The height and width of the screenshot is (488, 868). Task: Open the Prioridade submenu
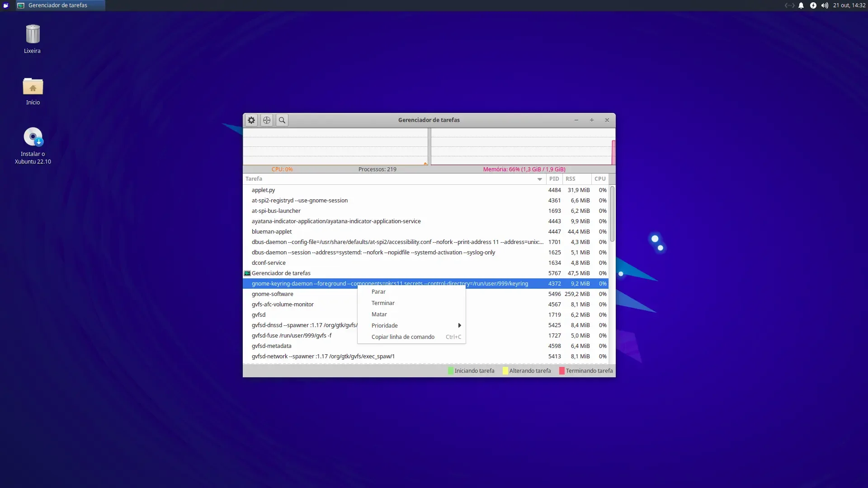411,326
